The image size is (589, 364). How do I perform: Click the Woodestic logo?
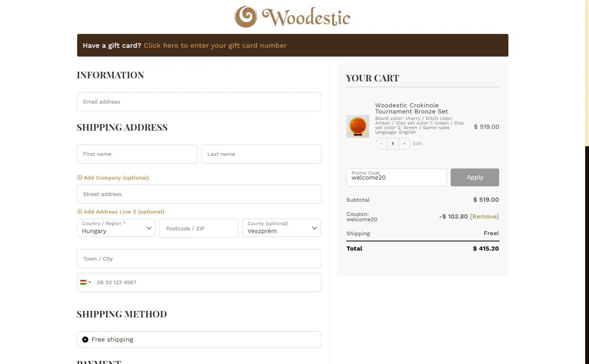coord(292,17)
